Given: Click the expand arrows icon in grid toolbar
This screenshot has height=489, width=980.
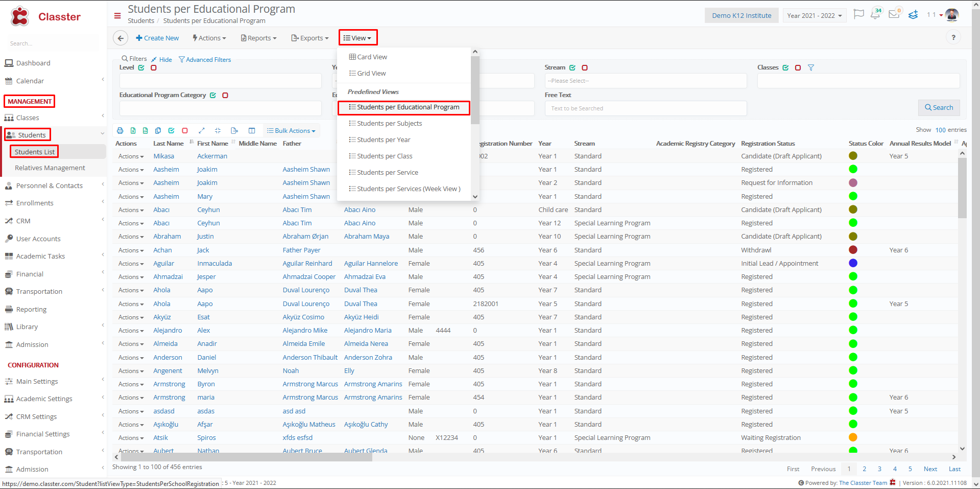Looking at the screenshot, I should 201,130.
